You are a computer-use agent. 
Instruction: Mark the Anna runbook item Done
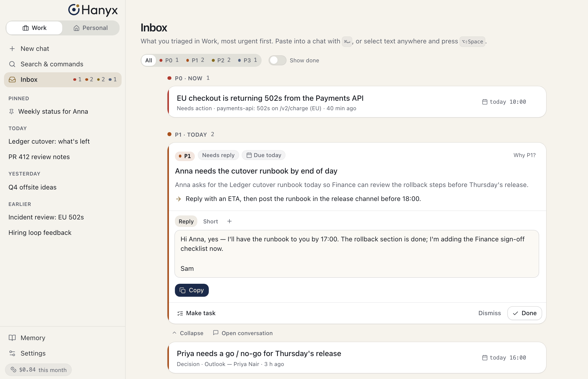pos(524,313)
